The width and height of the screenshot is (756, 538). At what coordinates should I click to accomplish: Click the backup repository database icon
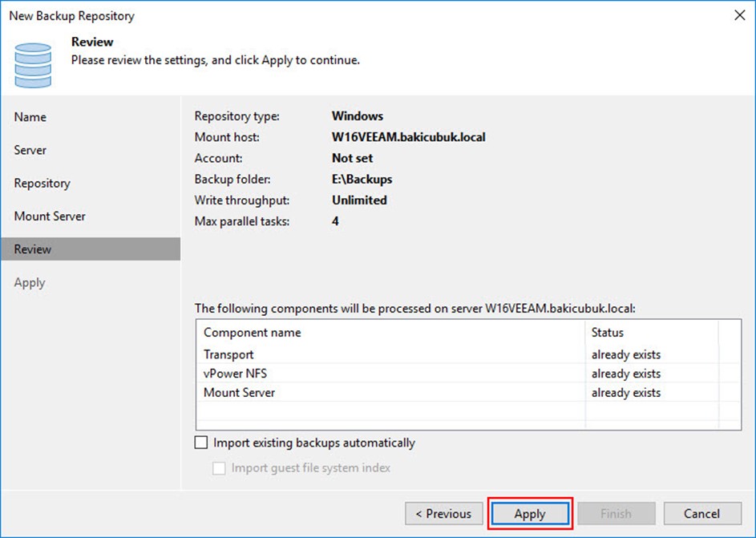[33, 64]
